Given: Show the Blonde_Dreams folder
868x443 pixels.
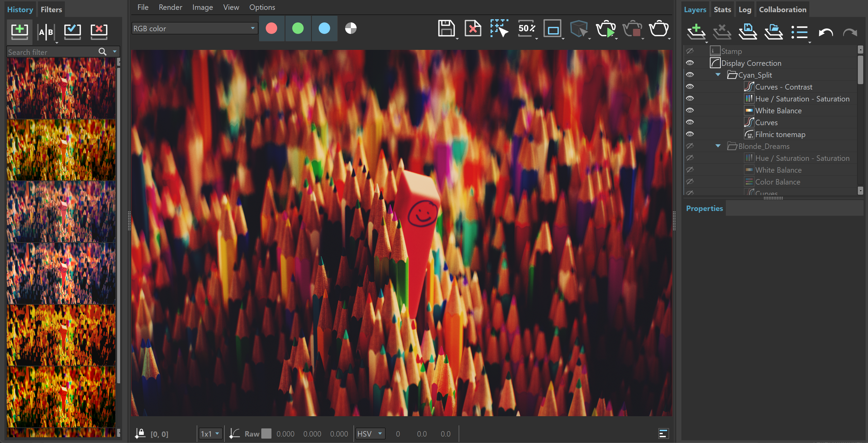Looking at the screenshot, I should pos(690,146).
